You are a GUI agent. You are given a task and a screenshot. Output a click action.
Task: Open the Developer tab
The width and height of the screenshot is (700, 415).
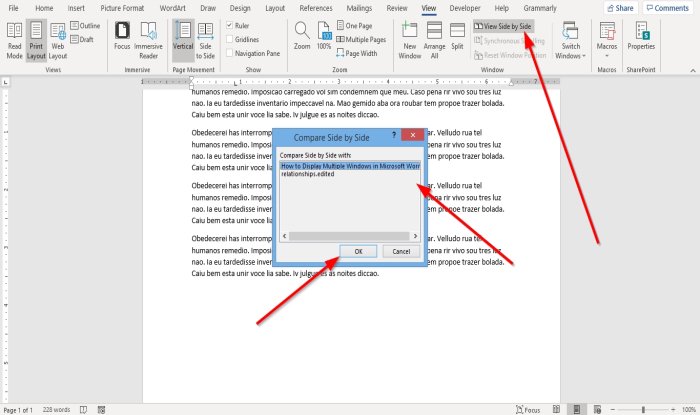465,8
